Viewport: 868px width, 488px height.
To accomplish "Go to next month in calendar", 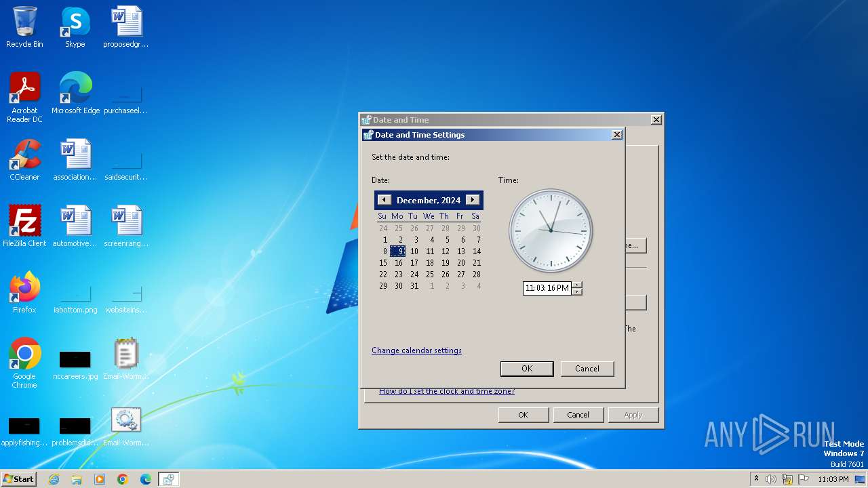I will 473,200.
